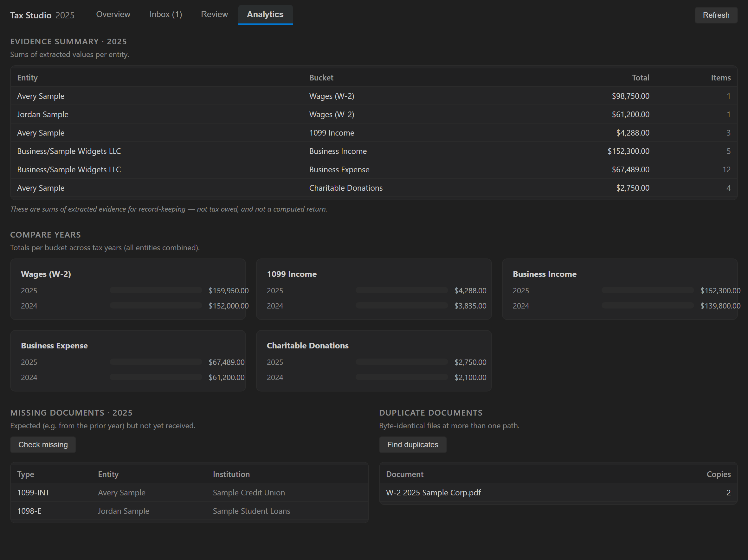Click the $2,750.00 total in Evidence Summary table
This screenshot has height=560, width=748.
coord(632,188)
